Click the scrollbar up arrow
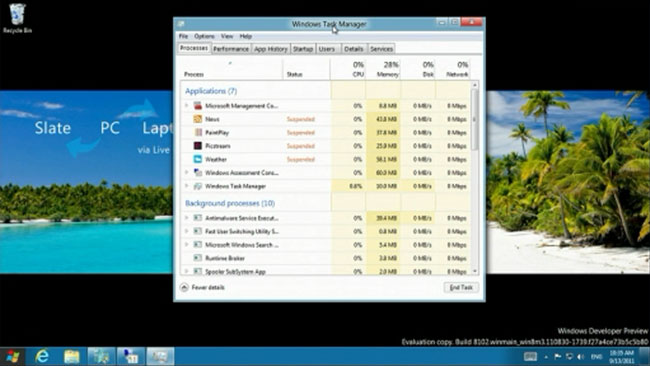This screenshot has height=366, width=650. pos(475,85)
